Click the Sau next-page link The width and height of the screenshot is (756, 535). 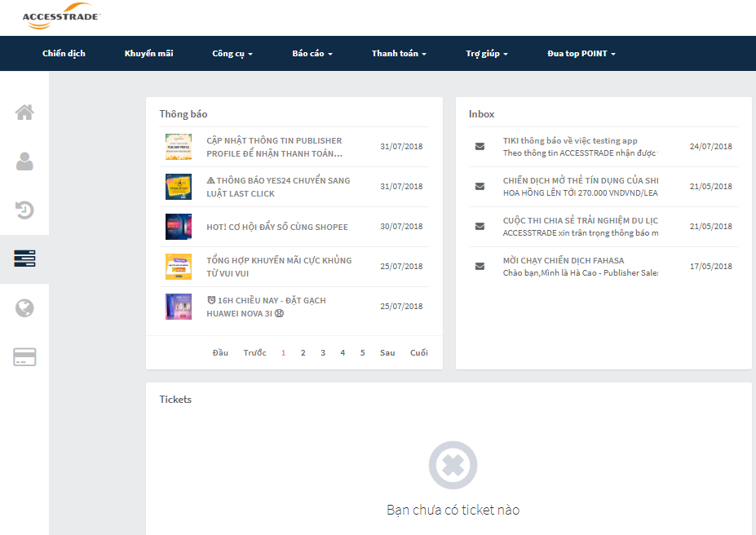387,353
